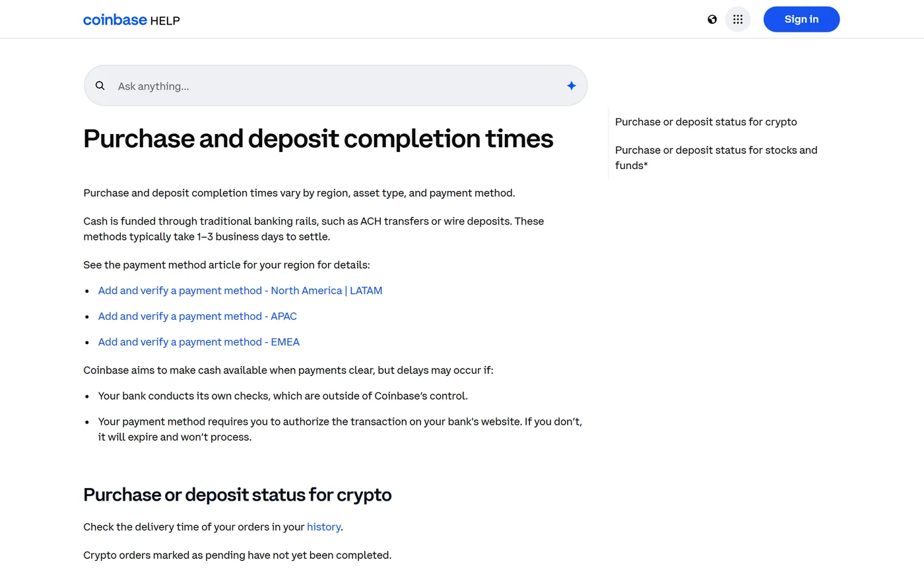The image size is (924, 578).
Task: Click the paragraph about ACH transfers
Action: 313,229
